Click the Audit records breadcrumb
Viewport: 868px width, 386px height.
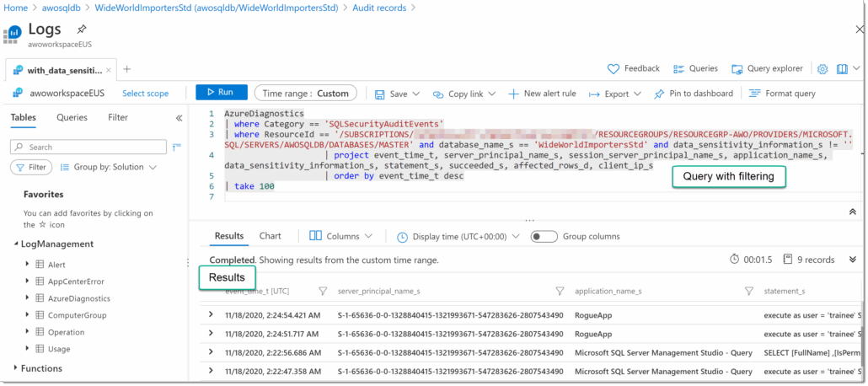pyautogui.click(x=379, y=8)
